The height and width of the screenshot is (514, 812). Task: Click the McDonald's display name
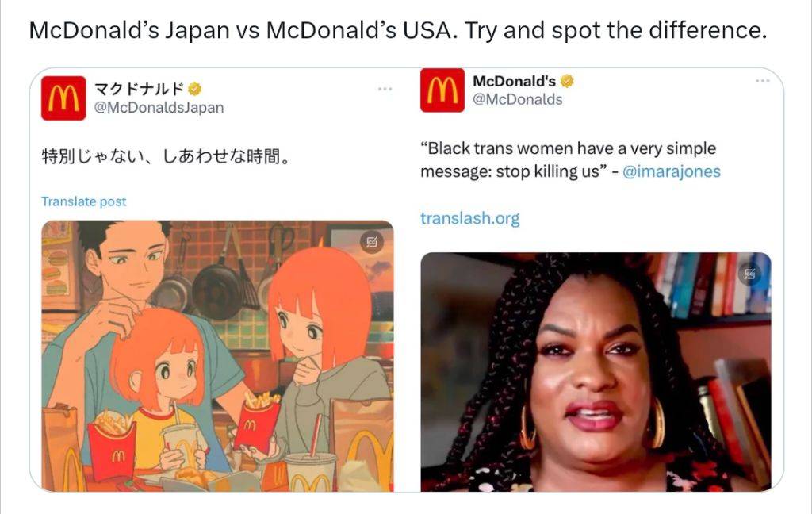514,81
